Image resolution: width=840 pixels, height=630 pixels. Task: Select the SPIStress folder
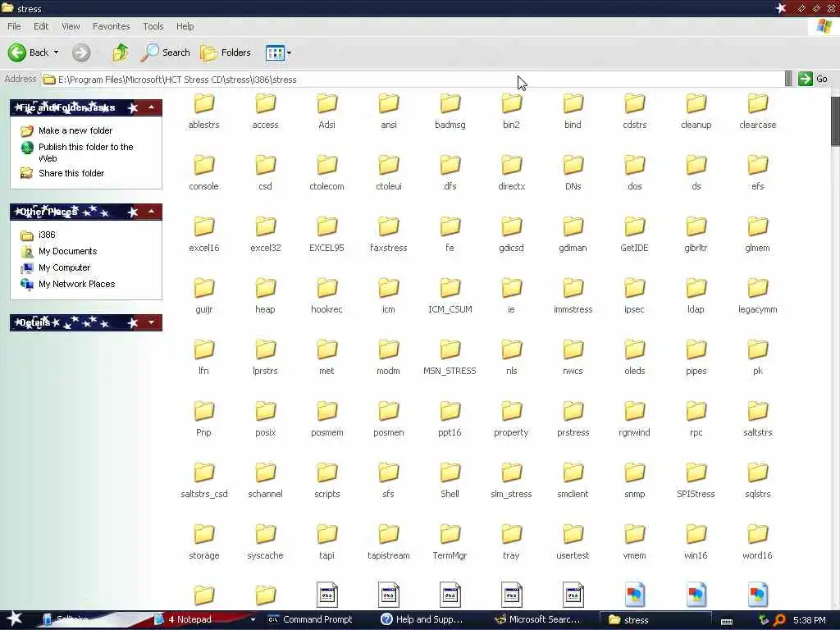[696, 481]
